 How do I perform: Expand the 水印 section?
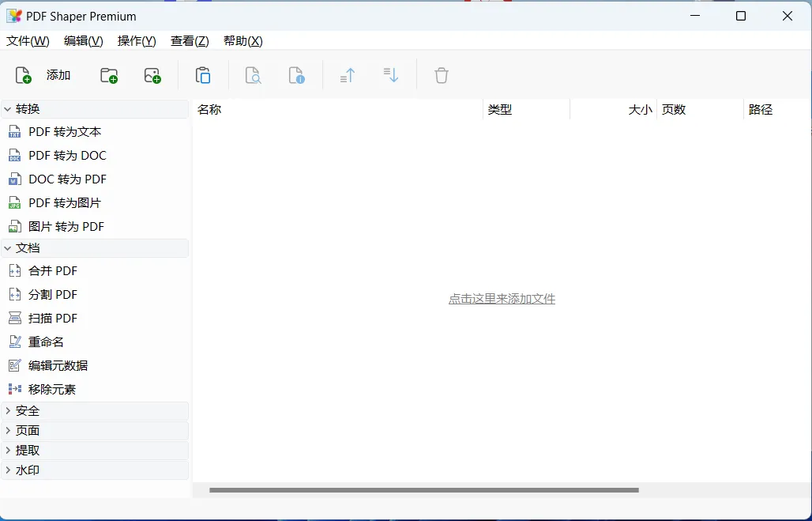click(x=8, y=470)
